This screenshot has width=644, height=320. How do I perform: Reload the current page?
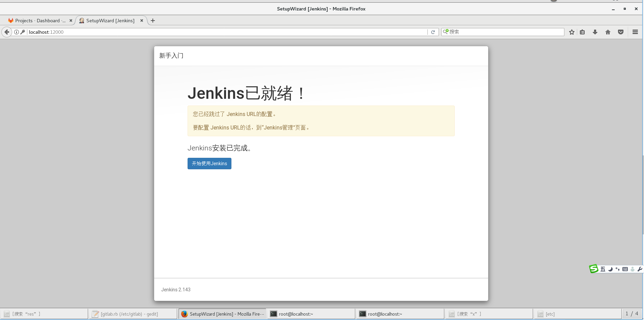pos(433,32)
